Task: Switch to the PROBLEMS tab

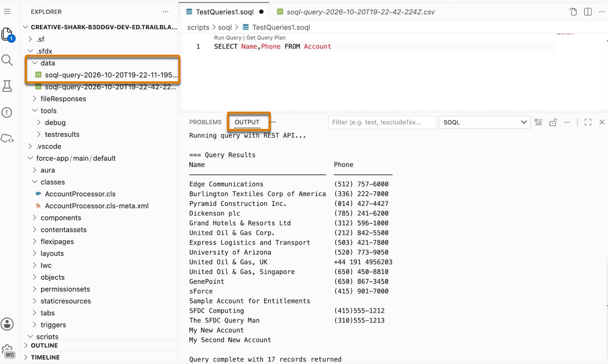Action: tap(205, 122)
